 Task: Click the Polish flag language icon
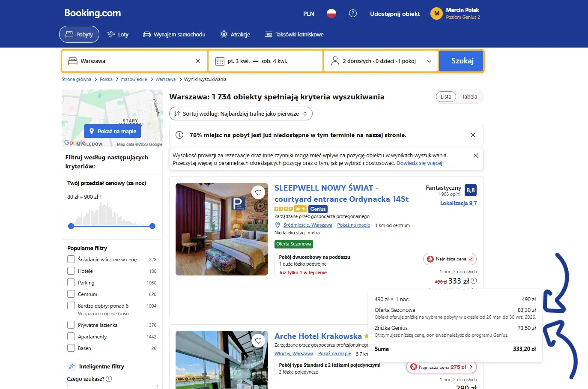331,14
